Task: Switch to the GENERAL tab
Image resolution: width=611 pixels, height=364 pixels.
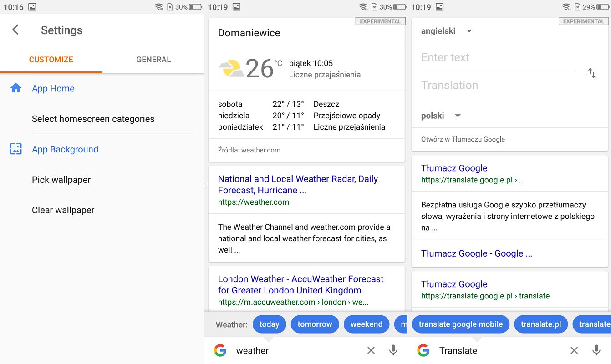Action: point(153,60)
